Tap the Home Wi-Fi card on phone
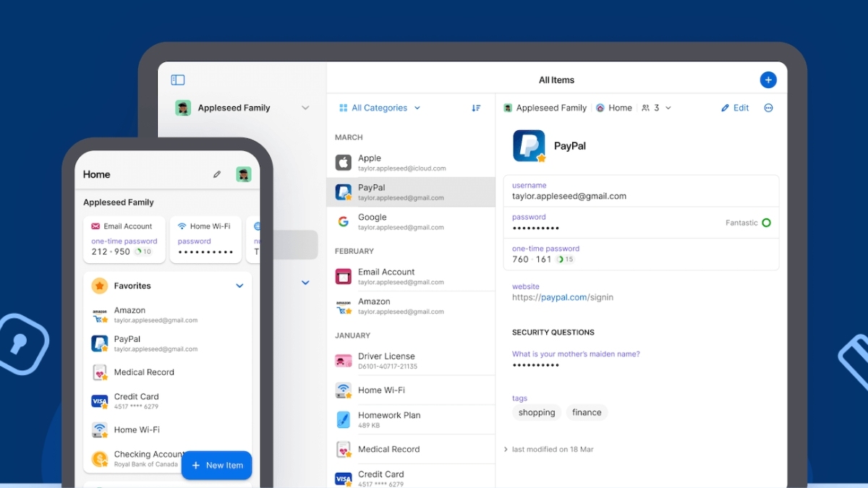868x488 pixels. pos(205,239)
